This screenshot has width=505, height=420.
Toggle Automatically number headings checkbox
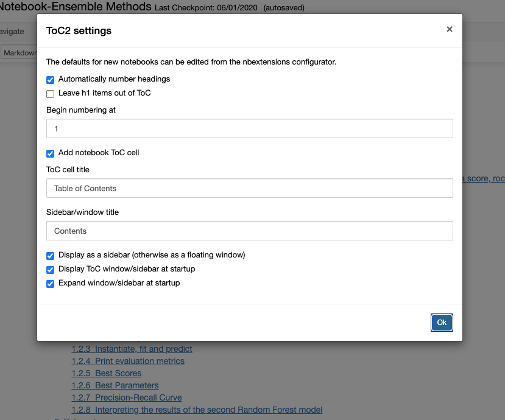[x=51, y=79]
